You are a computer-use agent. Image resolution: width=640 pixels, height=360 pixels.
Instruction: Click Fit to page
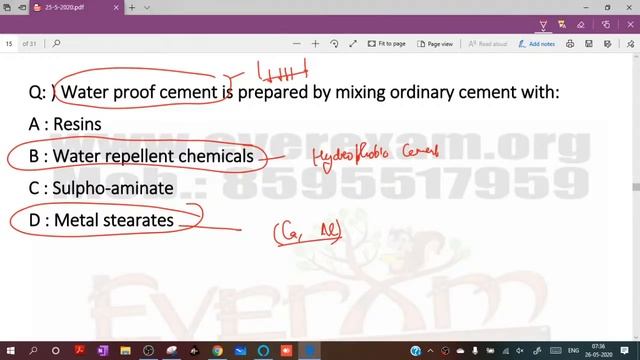pos(387,44)
